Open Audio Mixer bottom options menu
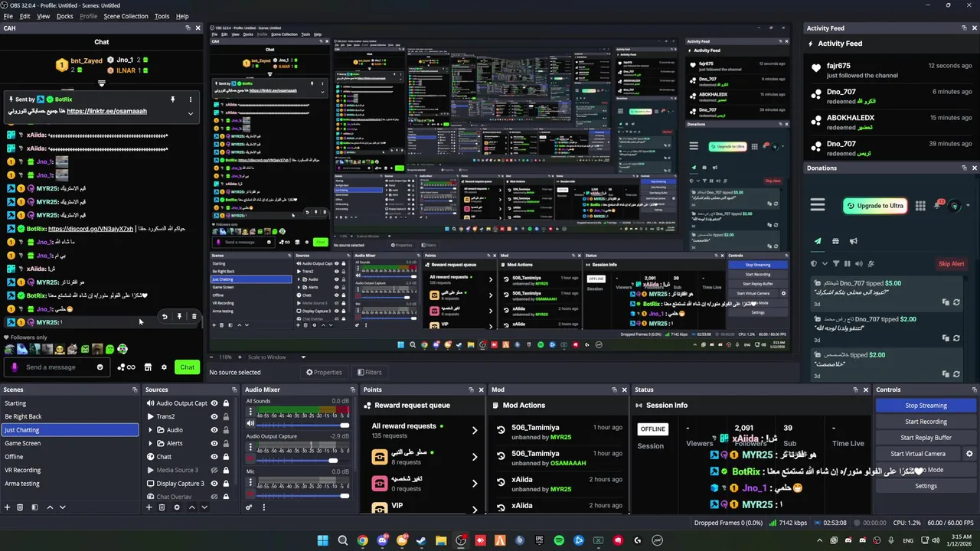Viewport: 980px width, 551px height. pos(264,507)
